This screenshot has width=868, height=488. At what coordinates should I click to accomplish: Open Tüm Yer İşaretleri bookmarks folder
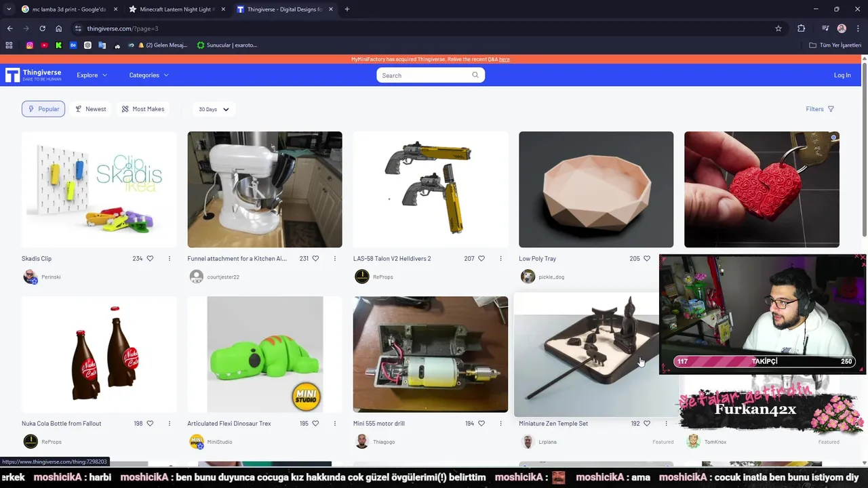835,45
